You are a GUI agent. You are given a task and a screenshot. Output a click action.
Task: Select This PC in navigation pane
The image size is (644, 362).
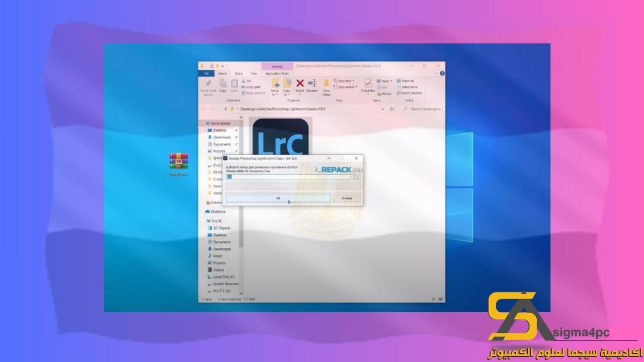point(214,221)
